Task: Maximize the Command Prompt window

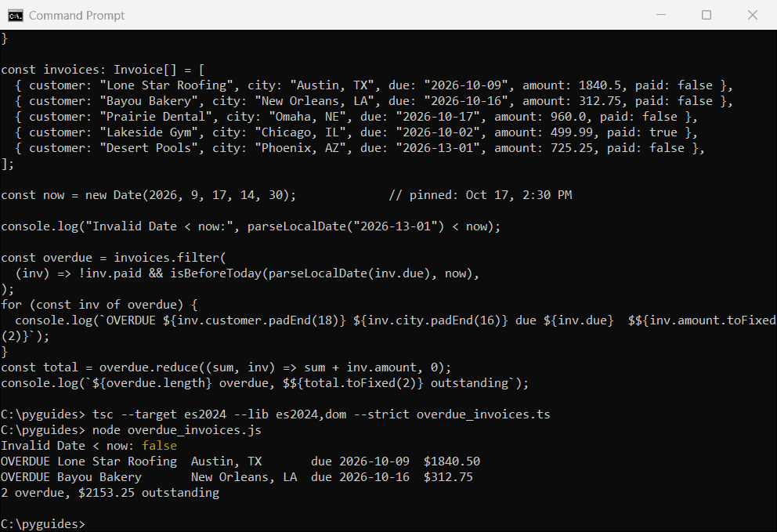Action: (x=707, y=16)
